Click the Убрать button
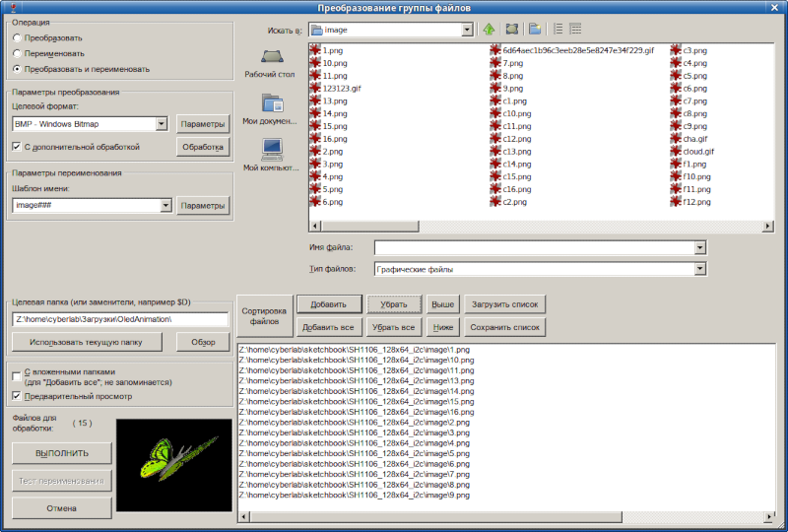 [x=393, y=304]
